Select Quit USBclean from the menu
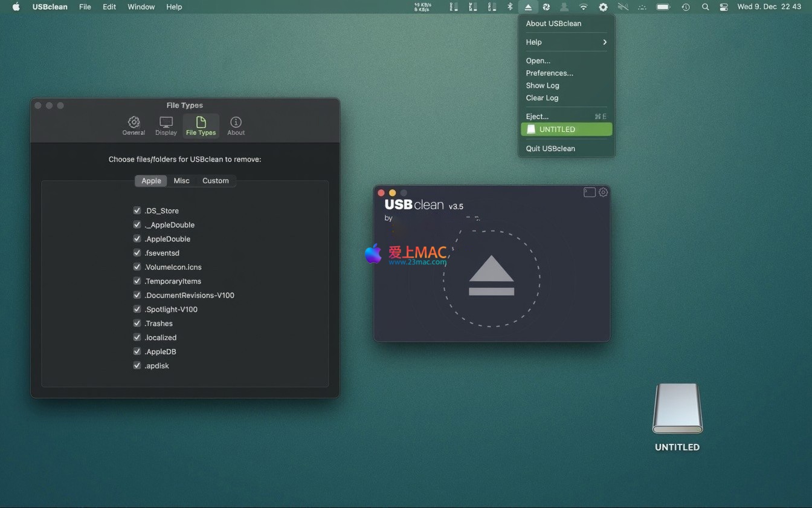 [x=550, y=148]
